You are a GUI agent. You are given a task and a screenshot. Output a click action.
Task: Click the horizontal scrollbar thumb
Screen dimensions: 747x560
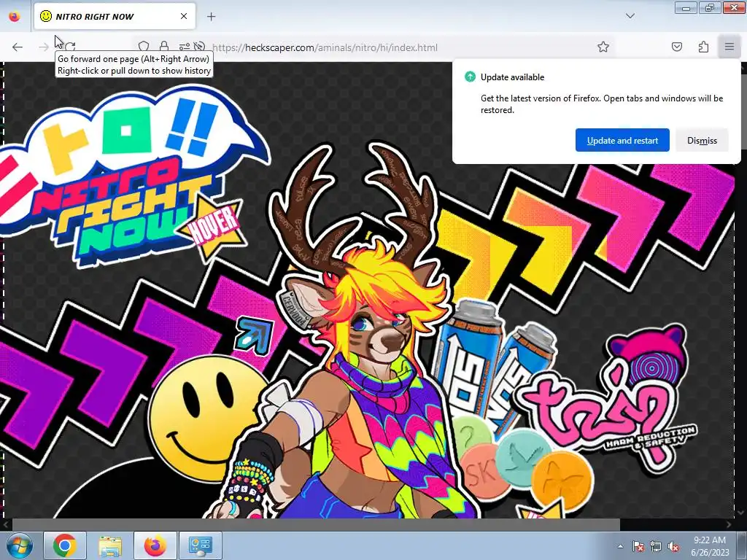(316, 524)
